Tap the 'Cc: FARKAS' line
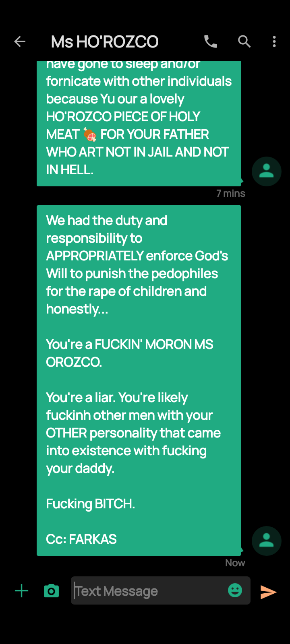Image resolution: width=290 pixels, height=644 pixels. coord(81,539)
